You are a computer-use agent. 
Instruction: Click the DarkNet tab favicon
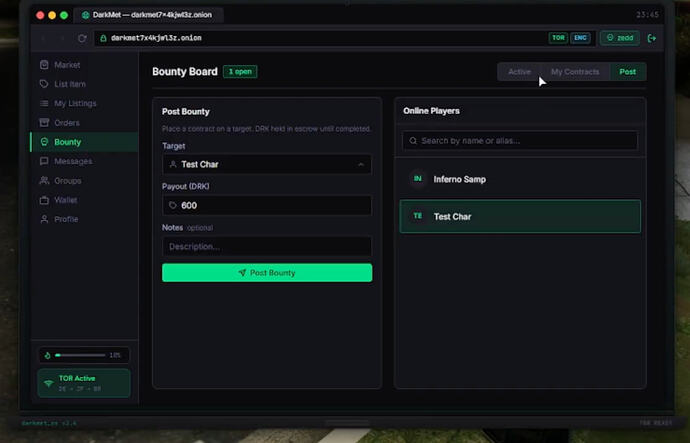[85, 15]
